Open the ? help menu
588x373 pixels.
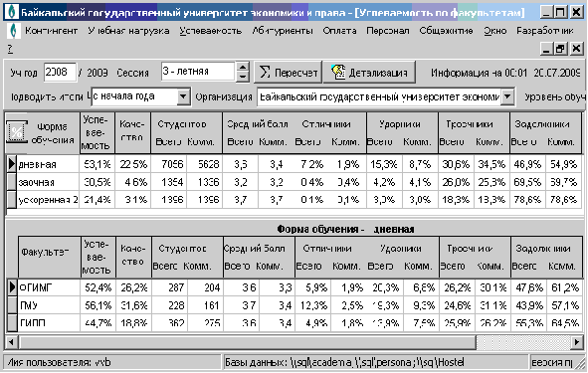pyautogui.click(x=10, y=49)
